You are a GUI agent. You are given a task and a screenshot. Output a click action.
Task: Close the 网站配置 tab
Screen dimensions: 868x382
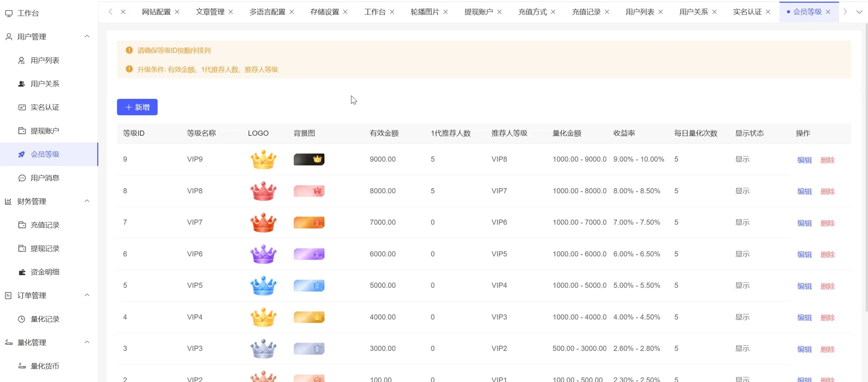(x=177, y=12)
